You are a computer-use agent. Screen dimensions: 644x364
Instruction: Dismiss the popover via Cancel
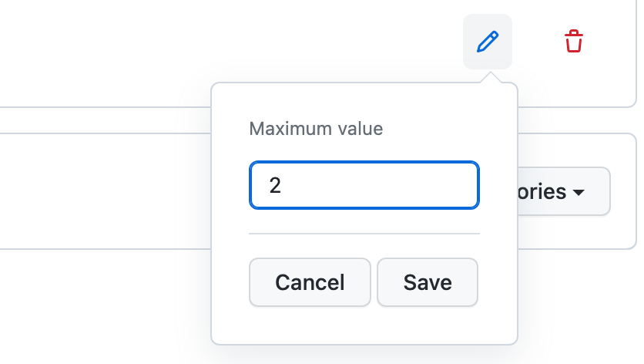[310, 282]
